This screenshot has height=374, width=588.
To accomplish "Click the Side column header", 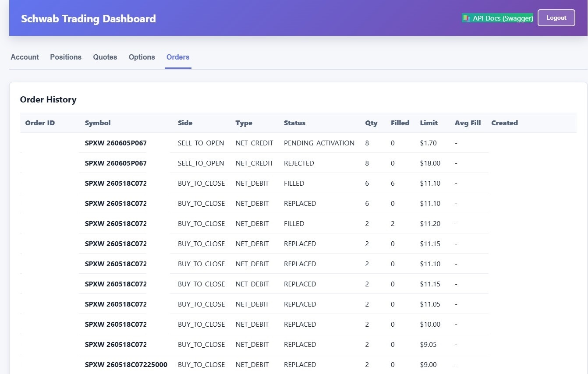I will pyautogui.click(x=185, y=123).
